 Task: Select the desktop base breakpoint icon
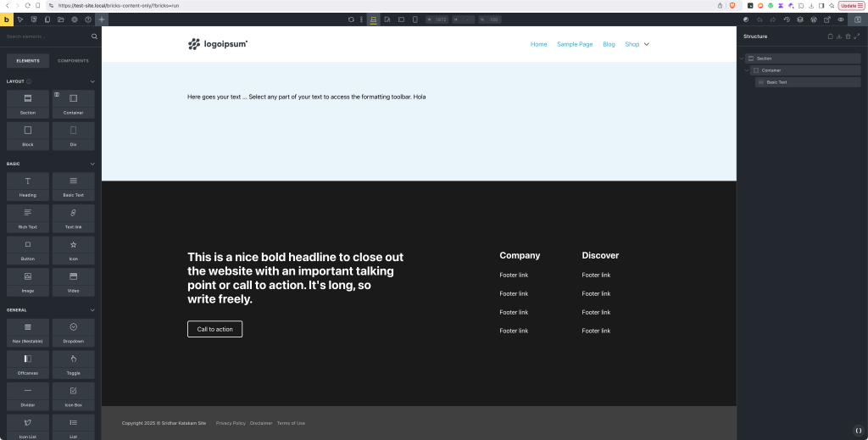pyautogui.click(x=373, y=19)
